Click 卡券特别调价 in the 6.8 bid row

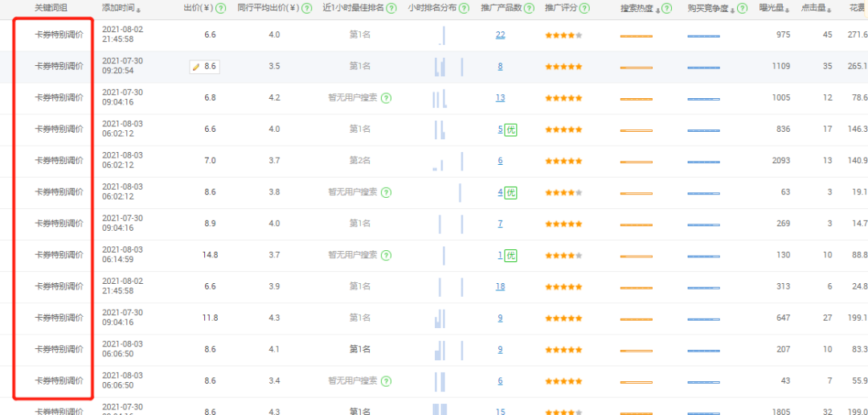(x=59, y=98)
